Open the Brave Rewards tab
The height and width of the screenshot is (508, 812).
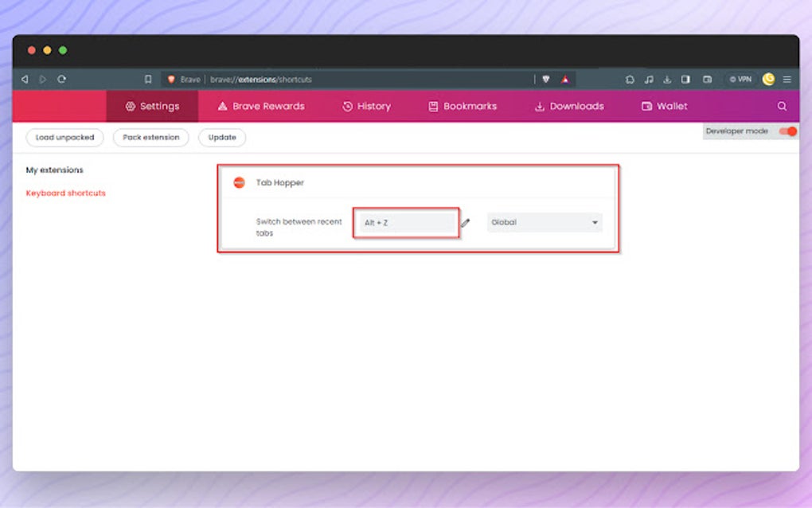coord(261,106)
